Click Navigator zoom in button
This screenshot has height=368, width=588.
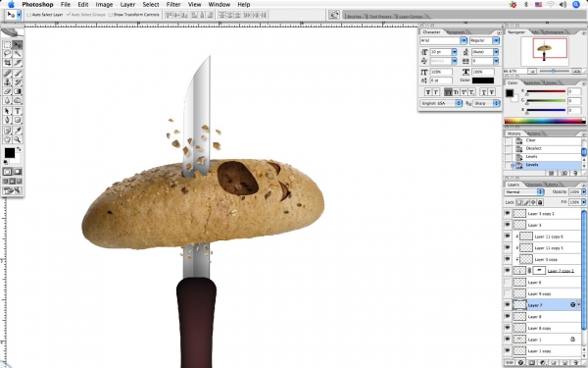[x=577, y=71]
